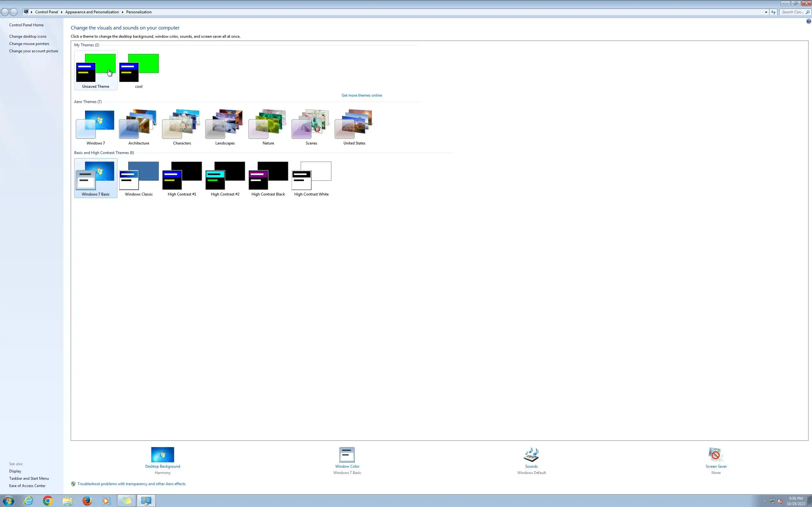Viewport: 812px width, 507px height.
Task: Open the Start menu orb
Action: click(x=8, y=501)
